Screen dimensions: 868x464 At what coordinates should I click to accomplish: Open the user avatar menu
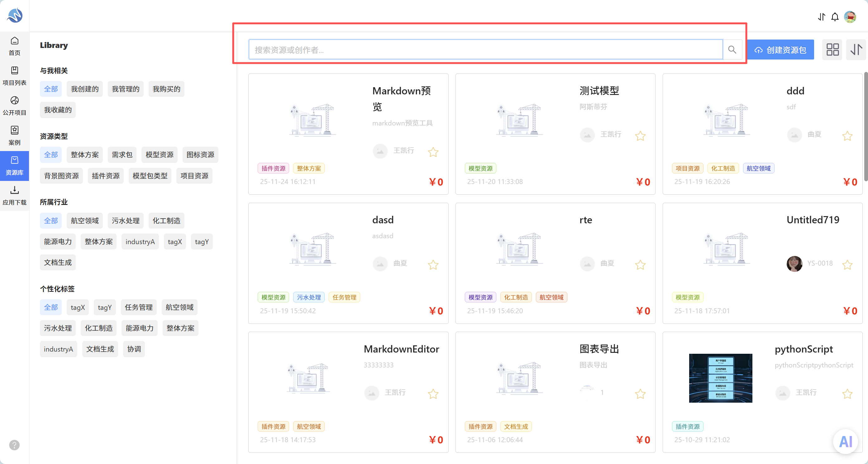[850, 17]
